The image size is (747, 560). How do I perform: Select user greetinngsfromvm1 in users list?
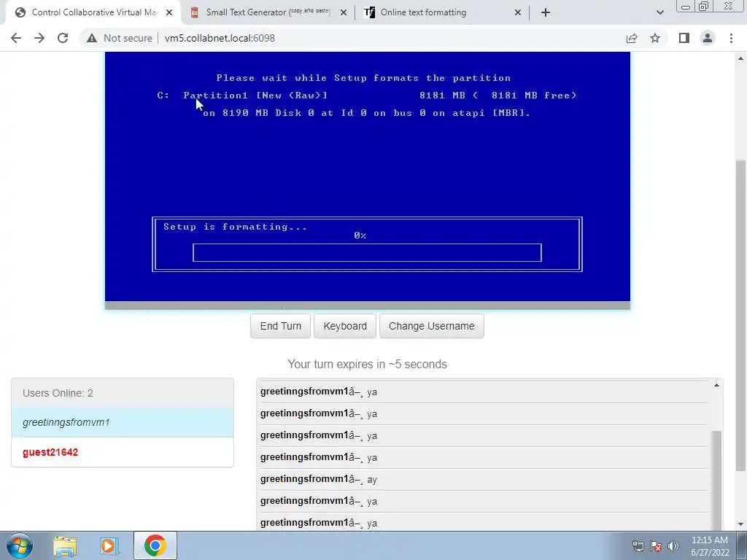click(123, 422)
